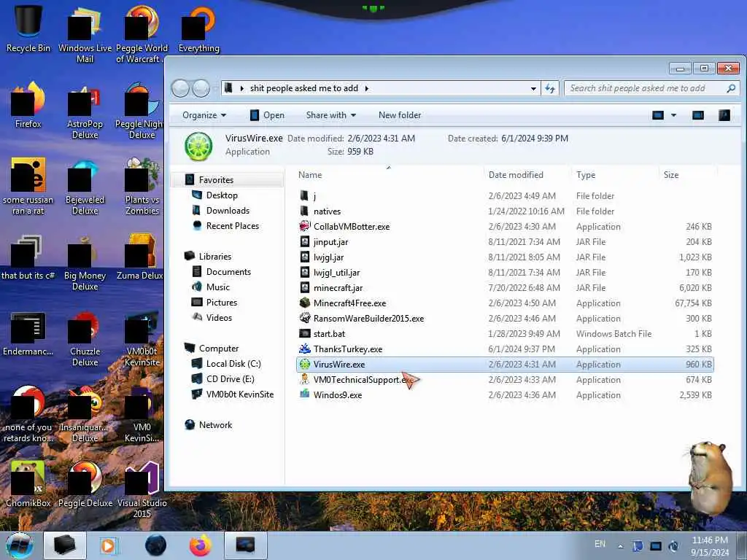This screenshot has height=560, width=747.
Task: Select CollabVMBotter.exe file icon
Action: coord(304,226)
